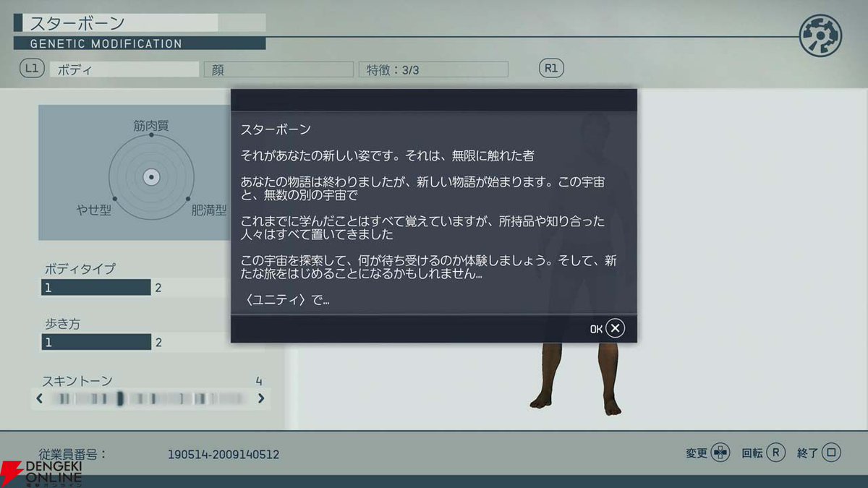Click the 〈ユニティ〉で… line in dialog

click(x=285, y=301)
